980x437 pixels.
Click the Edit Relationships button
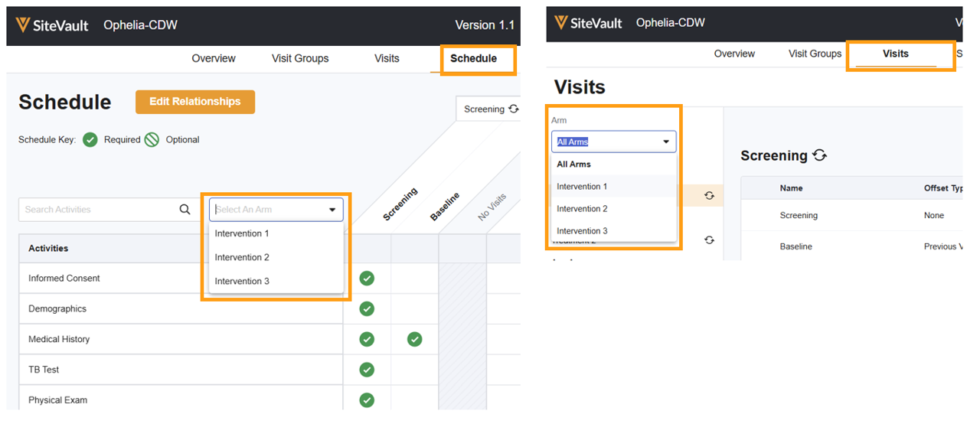(194, 102)
